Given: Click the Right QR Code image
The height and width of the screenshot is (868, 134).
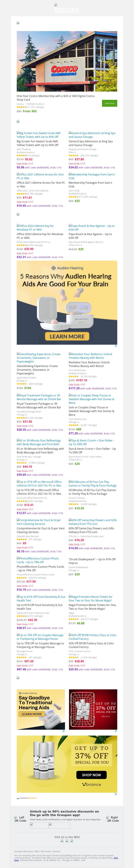Looking at the screenshot, I should tap(113, 819).
